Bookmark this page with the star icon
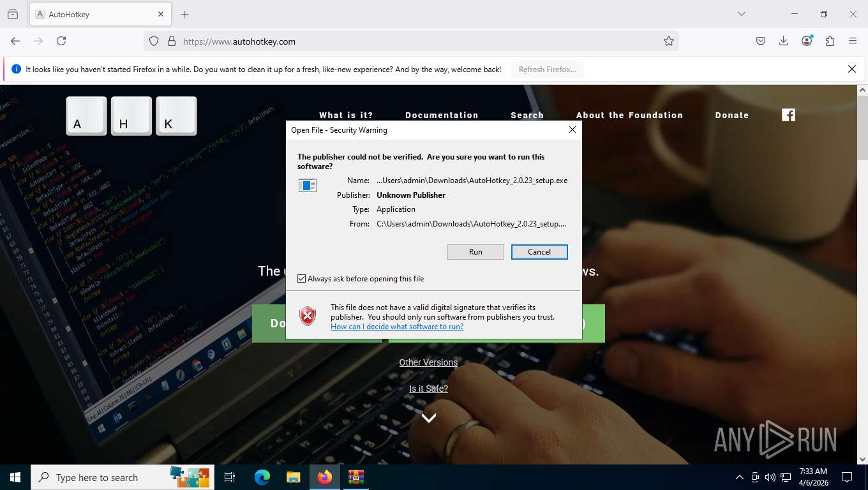Viewport: 868px width, 490px height. tap(669, 41)
